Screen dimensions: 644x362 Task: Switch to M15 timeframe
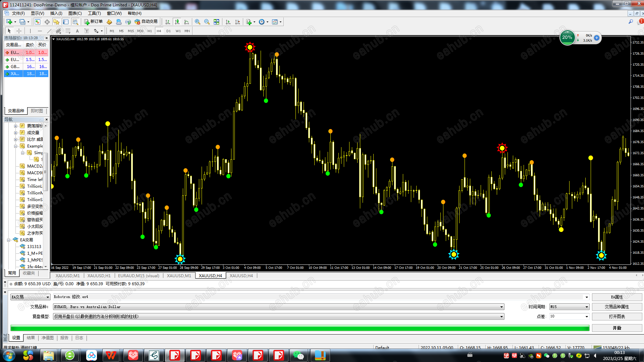tap(131, 31)
